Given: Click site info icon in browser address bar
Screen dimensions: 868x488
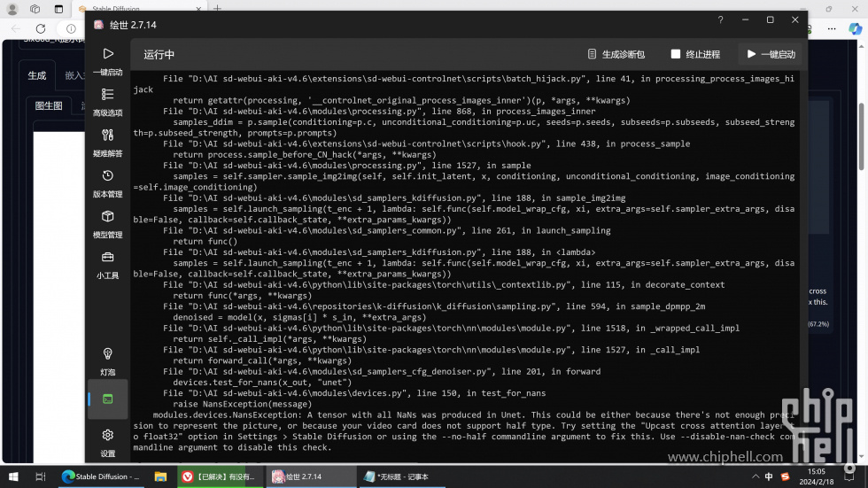Looking at the screenshot, I should click(x=71, y=28).
